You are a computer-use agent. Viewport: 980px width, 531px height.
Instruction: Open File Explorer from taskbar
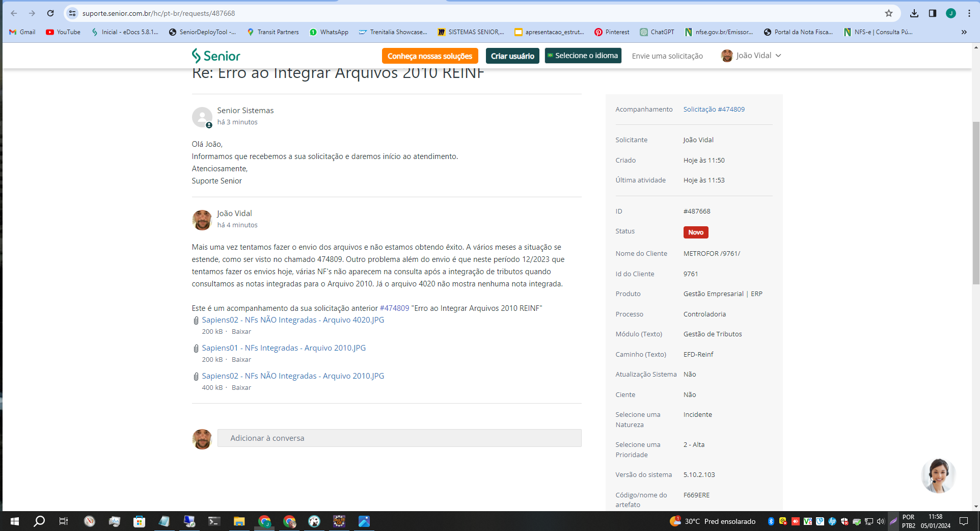(x=239, y=521)
